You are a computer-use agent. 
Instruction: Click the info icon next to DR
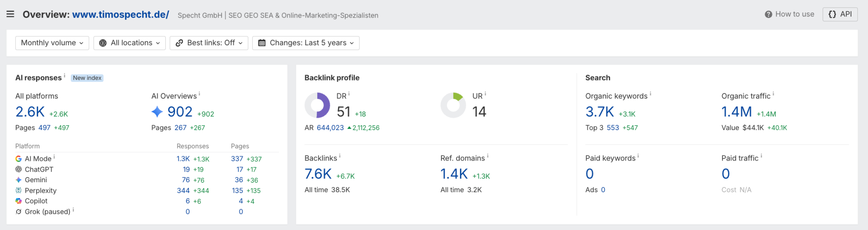(349, 94)
